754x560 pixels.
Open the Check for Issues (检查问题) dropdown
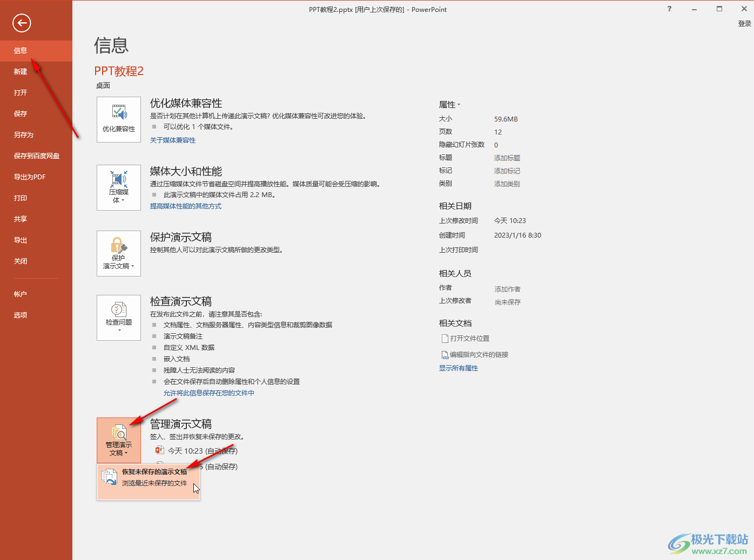[x=119, y=318]
